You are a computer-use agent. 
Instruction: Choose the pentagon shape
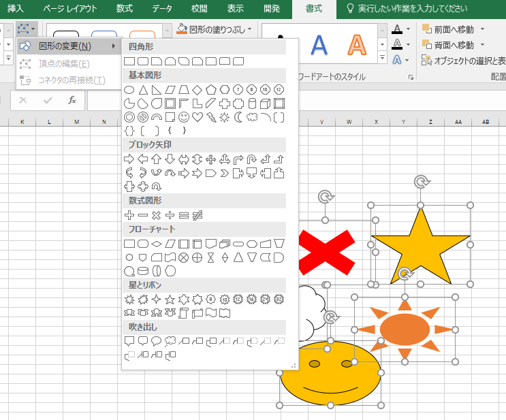point(210,90)
